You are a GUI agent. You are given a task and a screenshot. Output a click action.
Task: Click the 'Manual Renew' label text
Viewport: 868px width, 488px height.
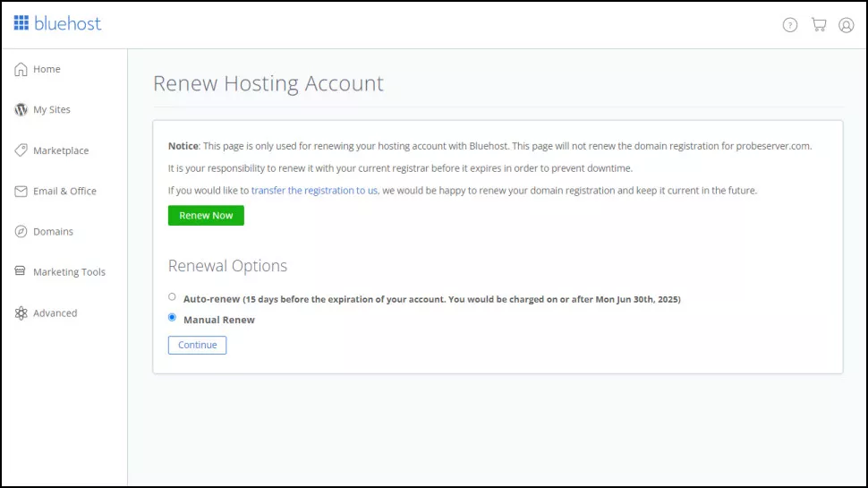coord(219,320)
